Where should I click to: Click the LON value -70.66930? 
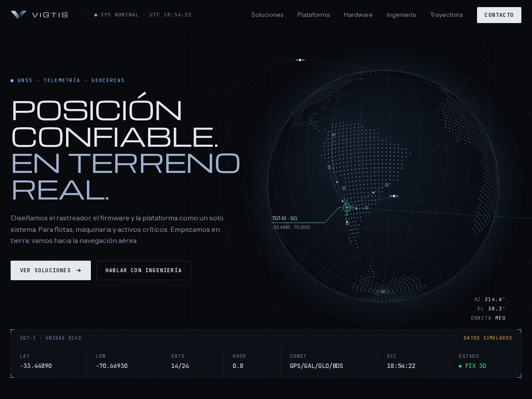click(112, 366)
